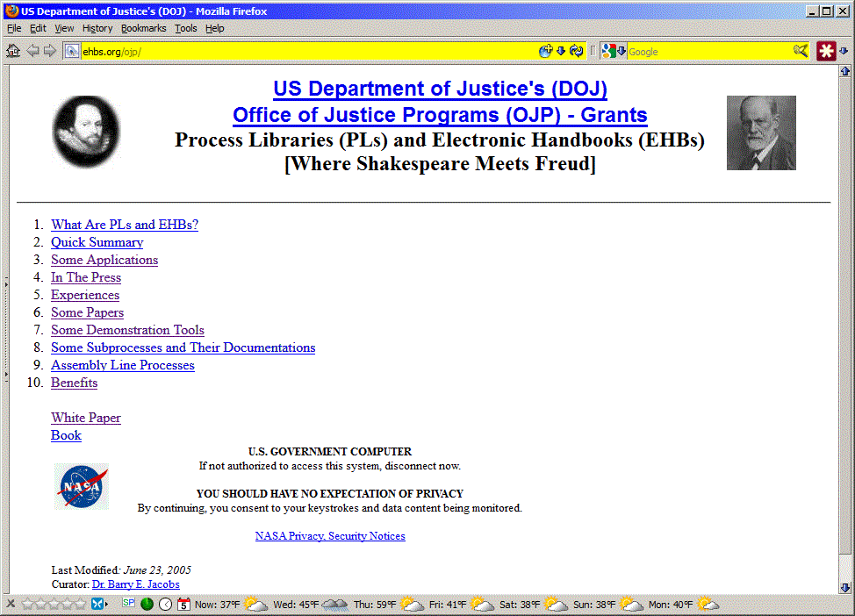Open the Book link
The width and height of the screenshot is (855, 616).
tap(66, 435)
